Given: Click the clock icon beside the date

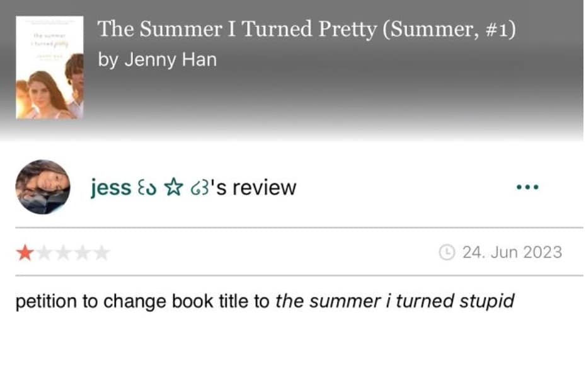Looking at the screenshot, I should pyautogui.click(x=447, y=253).
